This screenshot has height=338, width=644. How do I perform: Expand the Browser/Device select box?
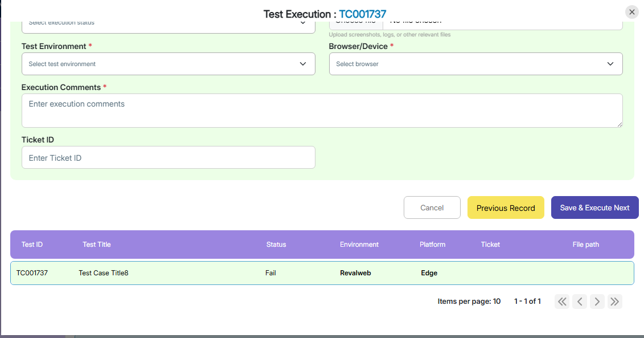(x=475, y=64)
